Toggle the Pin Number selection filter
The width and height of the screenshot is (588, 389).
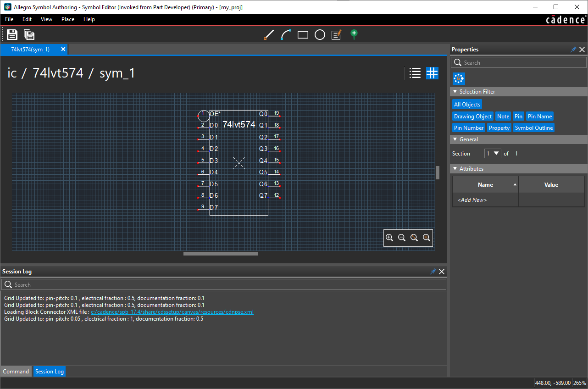469,128
